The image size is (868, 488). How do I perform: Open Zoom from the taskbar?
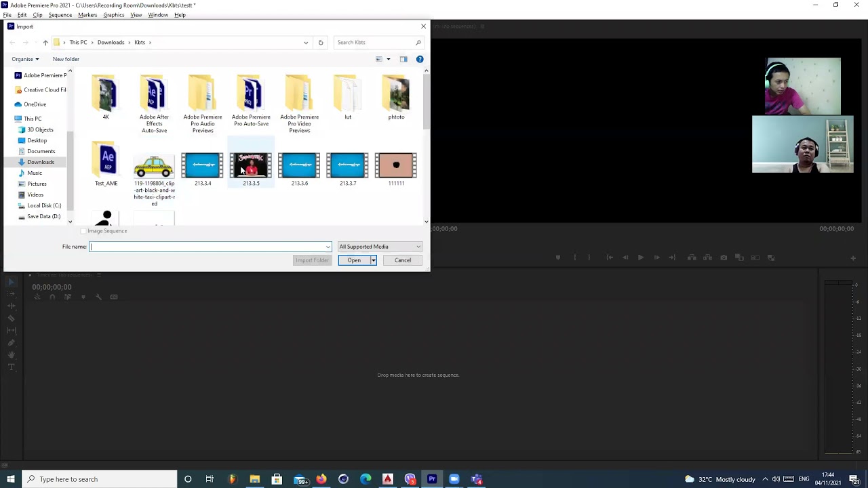[454, 479]
